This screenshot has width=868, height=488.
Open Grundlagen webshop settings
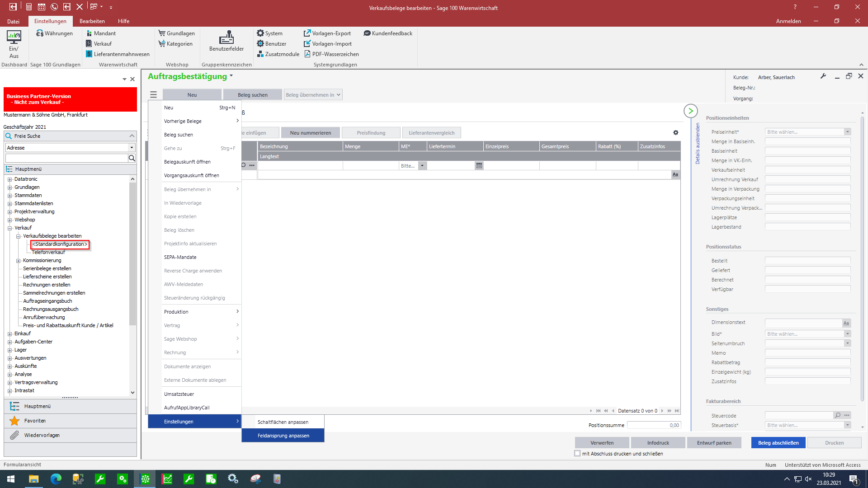177,33
